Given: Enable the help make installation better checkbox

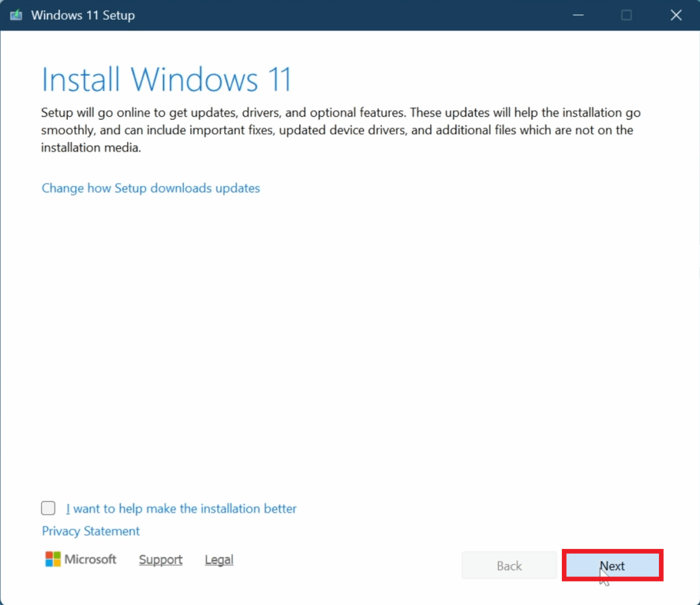Looking at the screenshot, I should click(49, 508).
